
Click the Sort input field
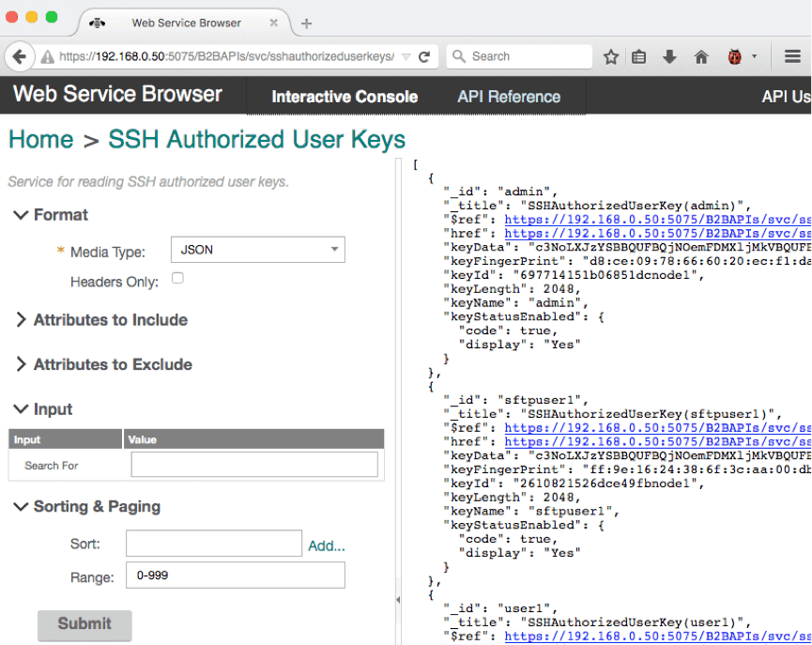(x=214, y=543)
